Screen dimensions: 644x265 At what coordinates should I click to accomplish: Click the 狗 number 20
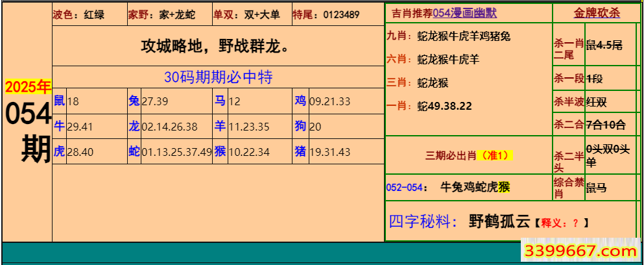315,127
